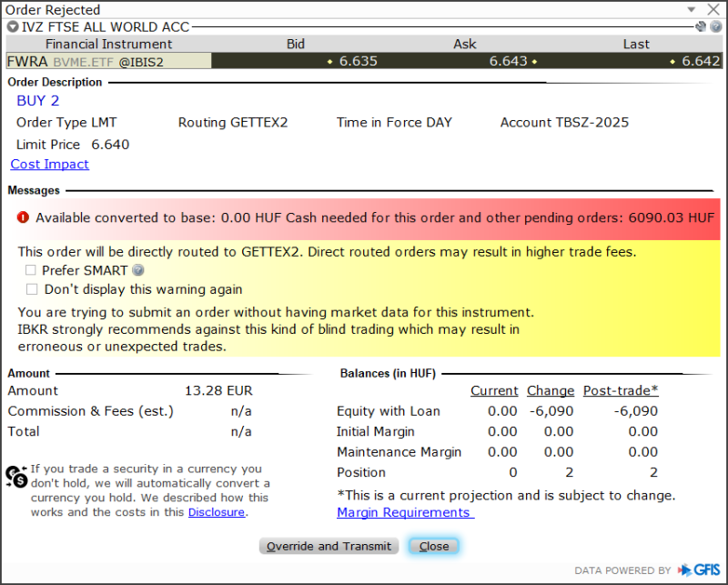Click the Equity with Loan row label
Screen dimensions: 728x585
[x=389, y=411]
